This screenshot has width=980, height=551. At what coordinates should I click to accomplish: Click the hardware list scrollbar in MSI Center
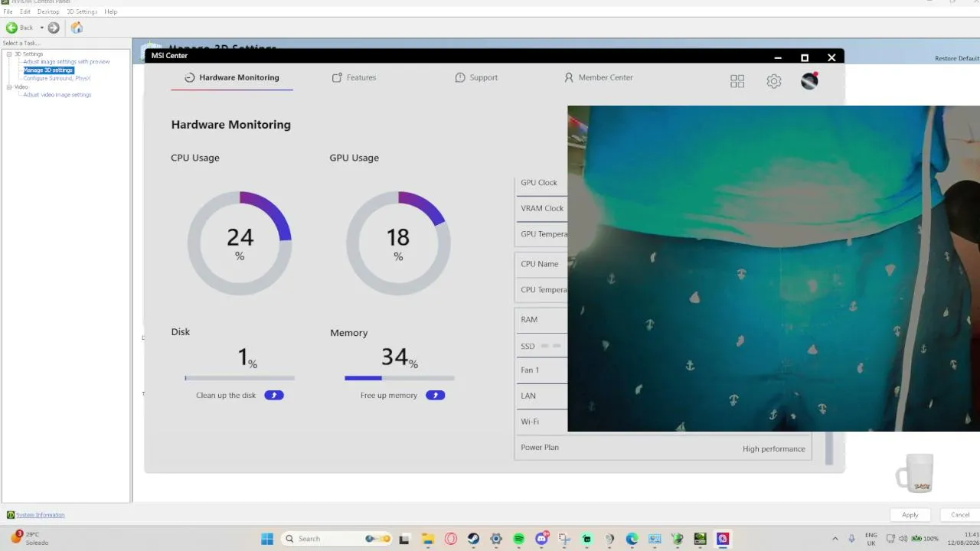pos(829,448)
